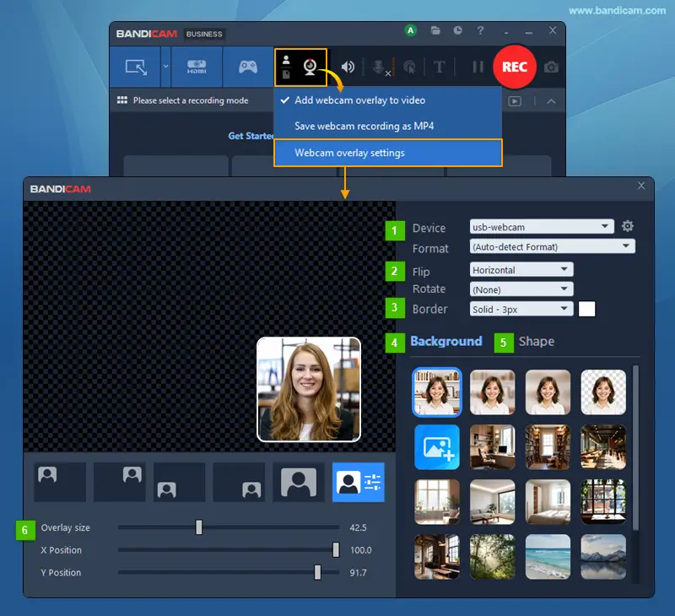Open the Rotate dropdown set to None
Viewport: 675px width, 616px height.
pyautogui.click(x=521, y=289)
